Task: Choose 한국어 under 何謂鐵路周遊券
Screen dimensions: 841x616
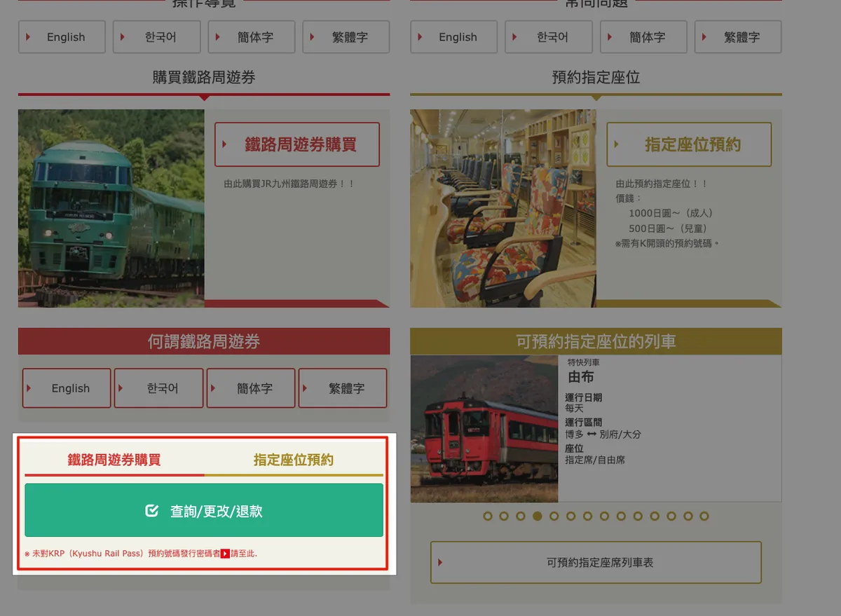Action: (x=158, y=388)
